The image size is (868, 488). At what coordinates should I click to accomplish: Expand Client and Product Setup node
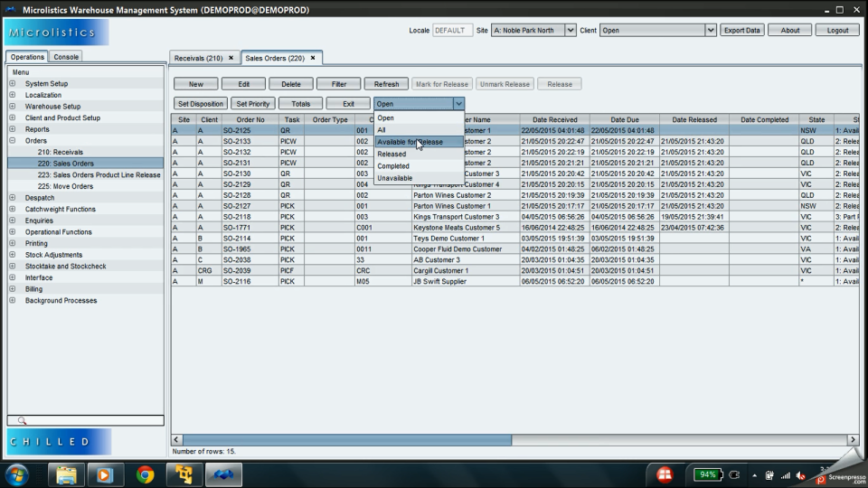[x=12, y=117]
